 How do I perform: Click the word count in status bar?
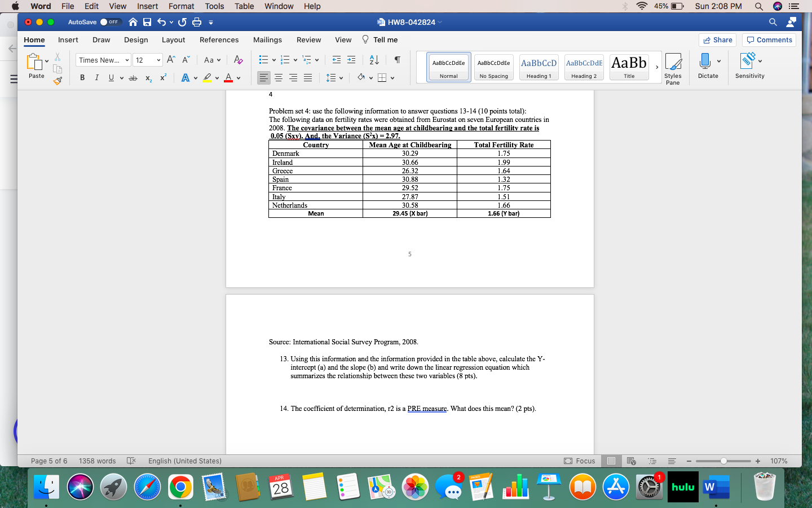point(97,461)
